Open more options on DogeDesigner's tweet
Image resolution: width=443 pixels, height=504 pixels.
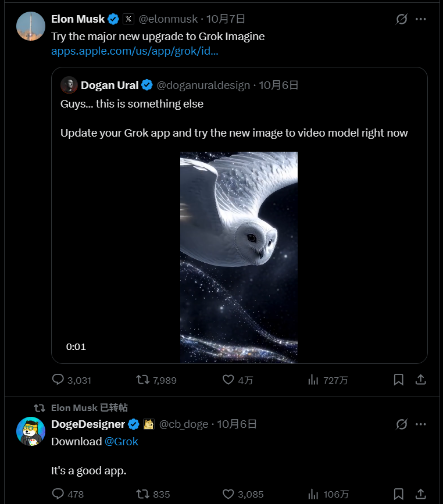tap(421, 424)
